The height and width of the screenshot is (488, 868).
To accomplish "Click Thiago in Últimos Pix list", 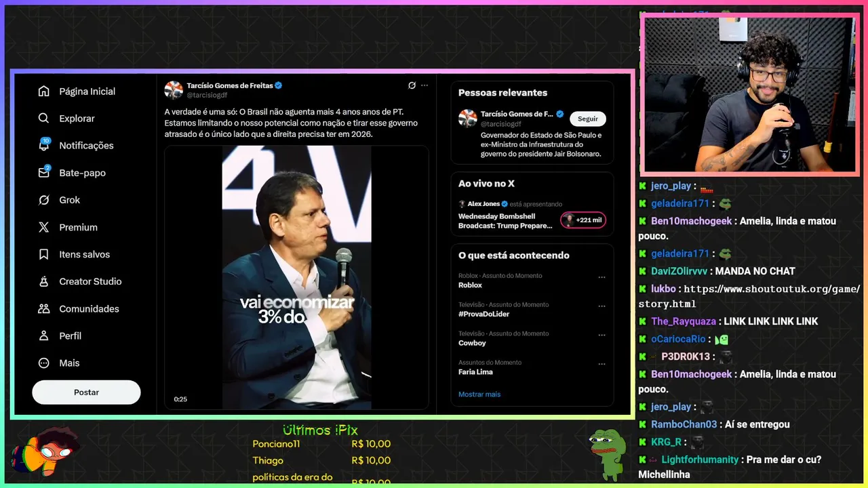I will 268,460.
